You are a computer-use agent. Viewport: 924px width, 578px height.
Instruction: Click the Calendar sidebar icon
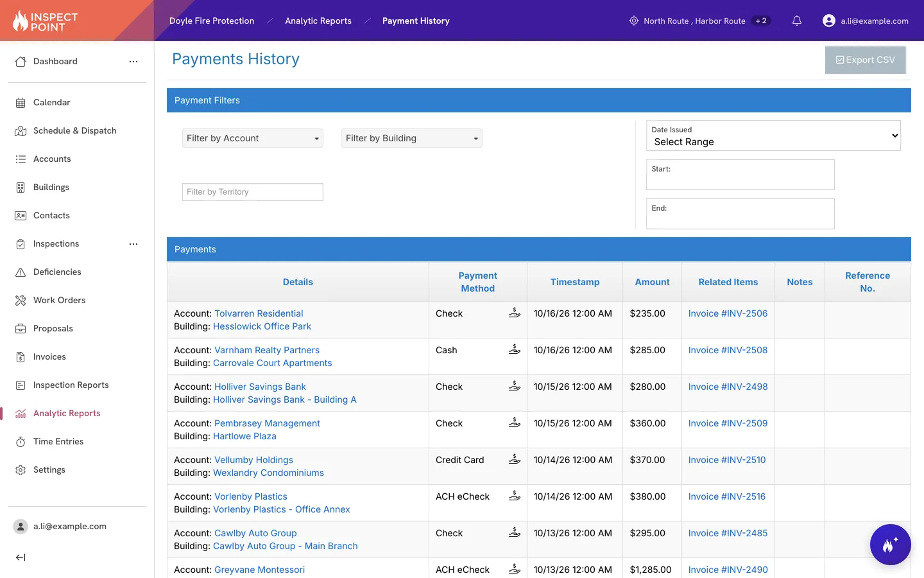(x=21, y=103)
